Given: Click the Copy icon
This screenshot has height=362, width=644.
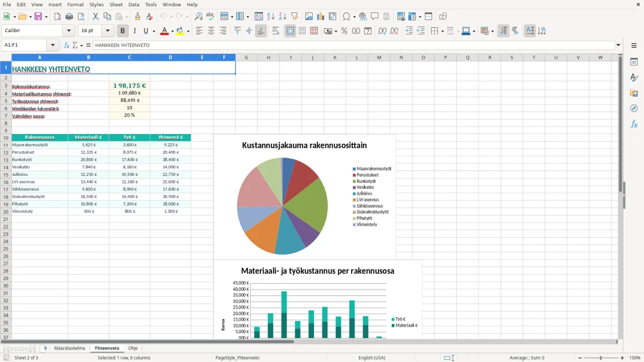Looking at the screenshot, I should (107, 17).
